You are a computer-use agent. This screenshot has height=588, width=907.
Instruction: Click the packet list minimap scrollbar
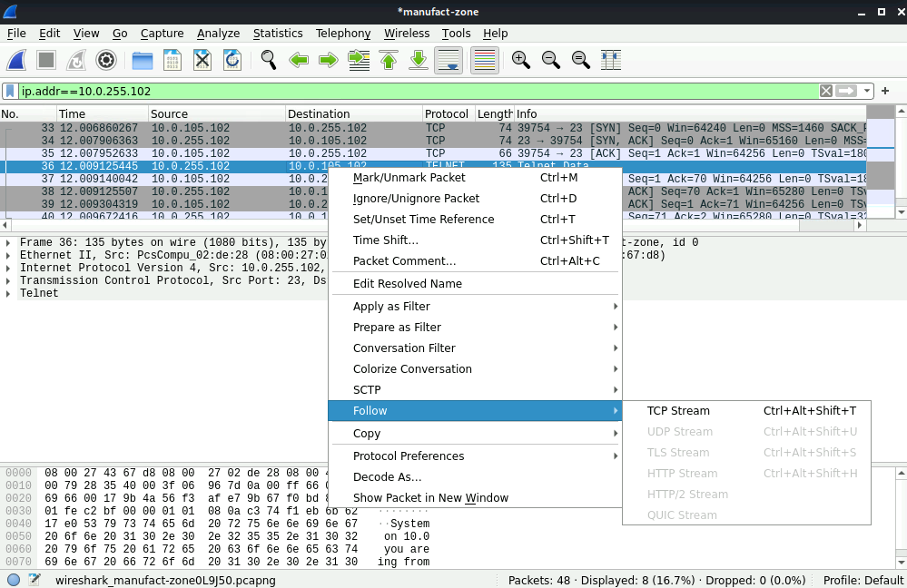pyautogui.click(x=881, y=162)
